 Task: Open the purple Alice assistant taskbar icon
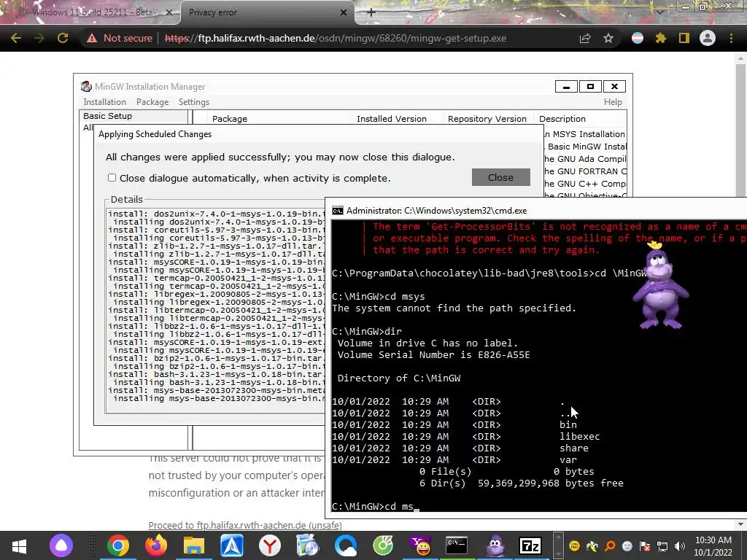(61, 545)
